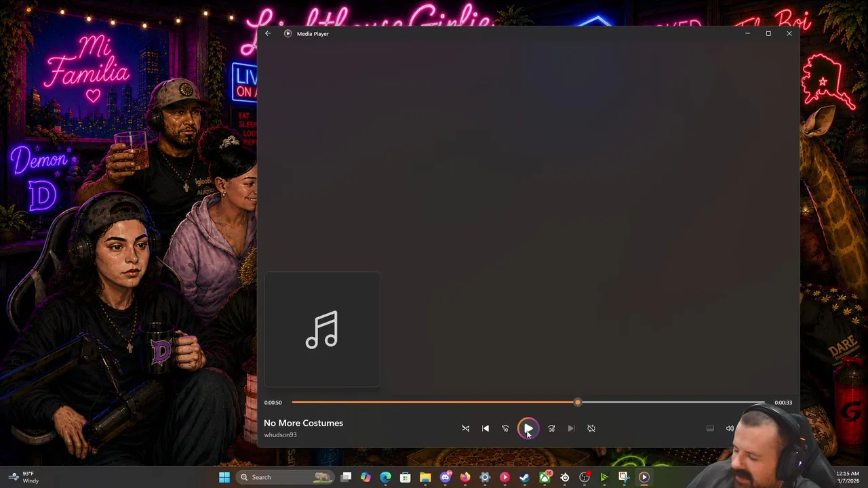The height and width of the screenshot is (488, 868).
Task: Open the weather widget showing 93°F Windy
Action: click(x=24, y=477)
